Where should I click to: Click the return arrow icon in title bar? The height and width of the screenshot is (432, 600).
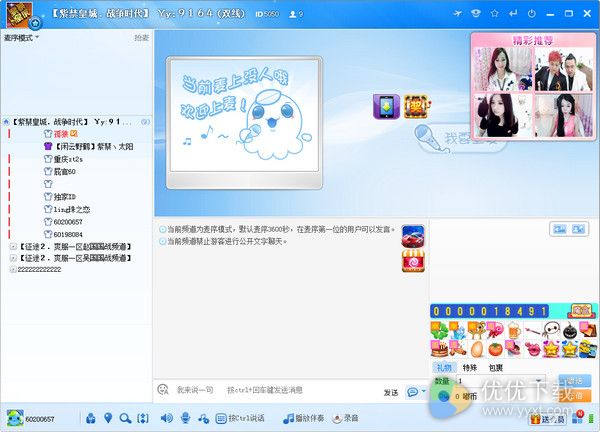coord(513,13)
